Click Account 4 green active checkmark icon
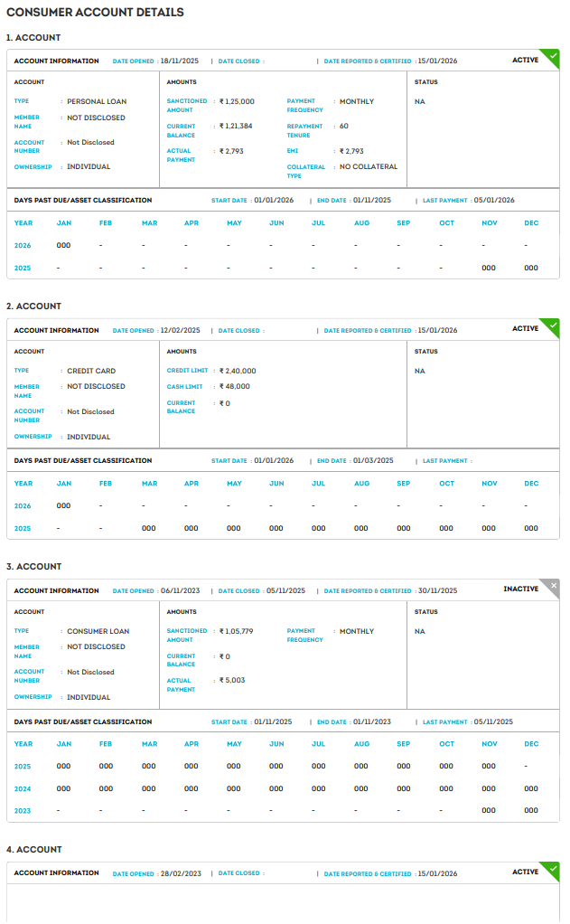570x924 pixels. point(552,869)
